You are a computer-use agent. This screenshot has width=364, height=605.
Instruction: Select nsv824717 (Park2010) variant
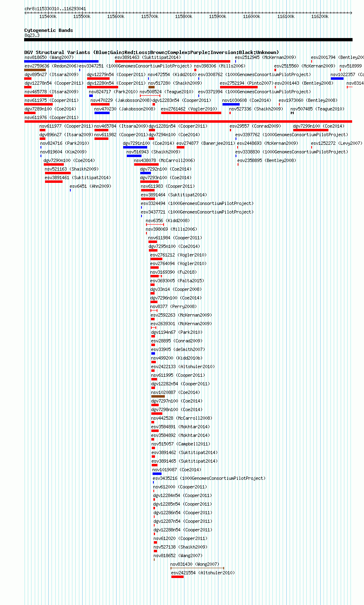[x=114, y=92]
